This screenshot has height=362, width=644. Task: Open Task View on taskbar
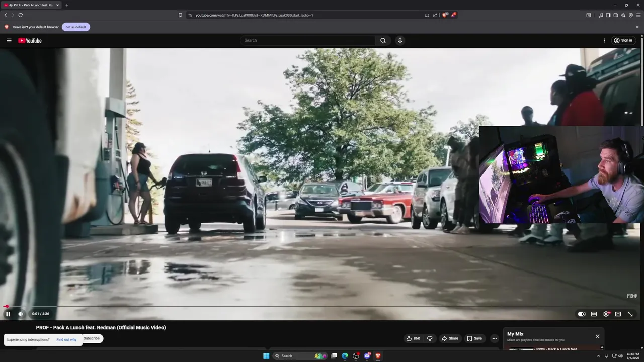point(334,356)
